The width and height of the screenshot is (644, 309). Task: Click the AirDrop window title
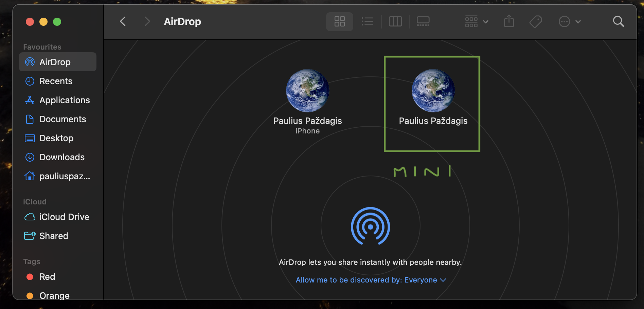click(182, 22)
